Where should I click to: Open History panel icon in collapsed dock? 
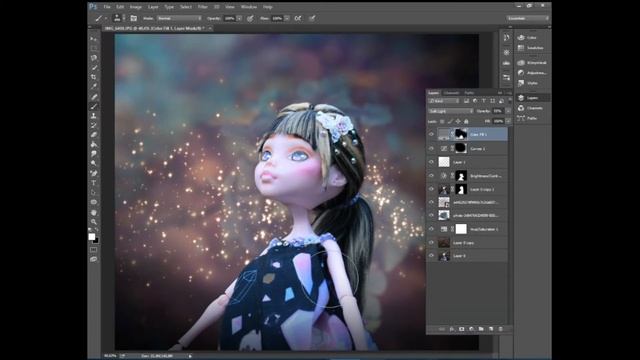pyautogui.click(x=507, y=38)
